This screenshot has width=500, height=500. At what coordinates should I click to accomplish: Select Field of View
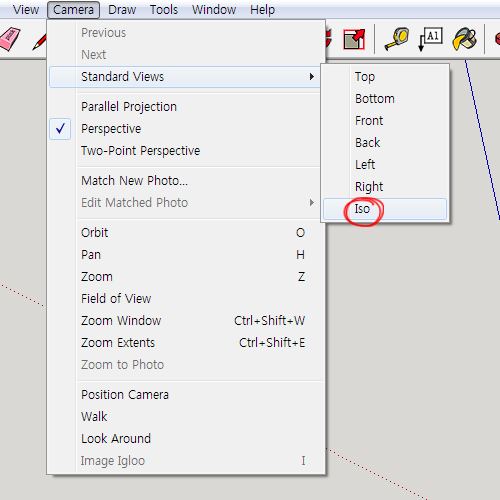pyautogui.click(x=185, y=299)
